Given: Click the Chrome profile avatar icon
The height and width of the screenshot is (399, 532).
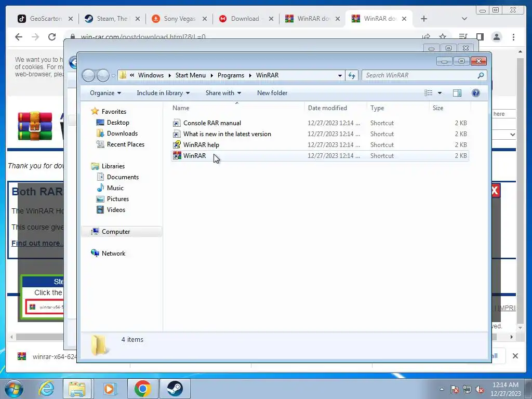Looking at the screenshot, I should tap(497, 37).
